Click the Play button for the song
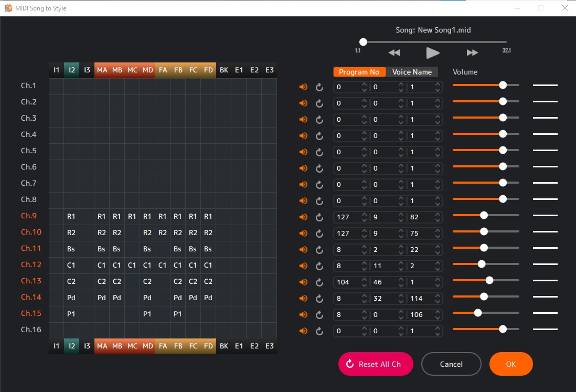 (x=432, y=52)
